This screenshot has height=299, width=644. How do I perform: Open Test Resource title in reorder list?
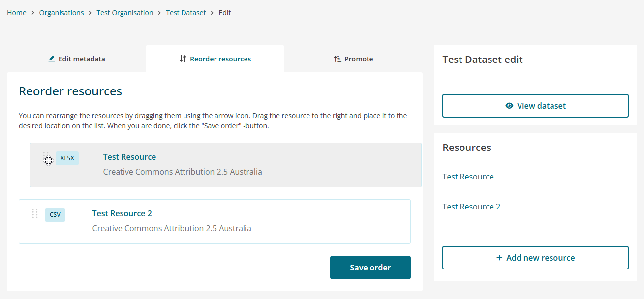point(129,157)
